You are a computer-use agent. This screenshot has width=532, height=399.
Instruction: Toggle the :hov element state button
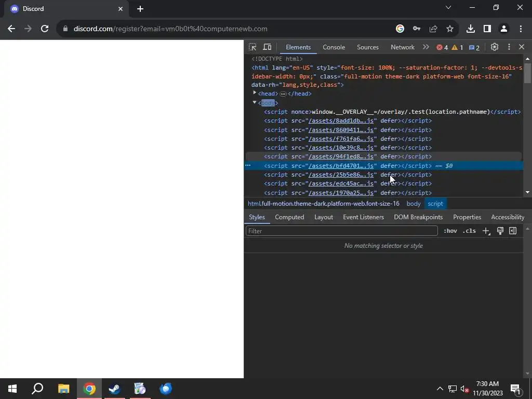click(x=450, y=231)
